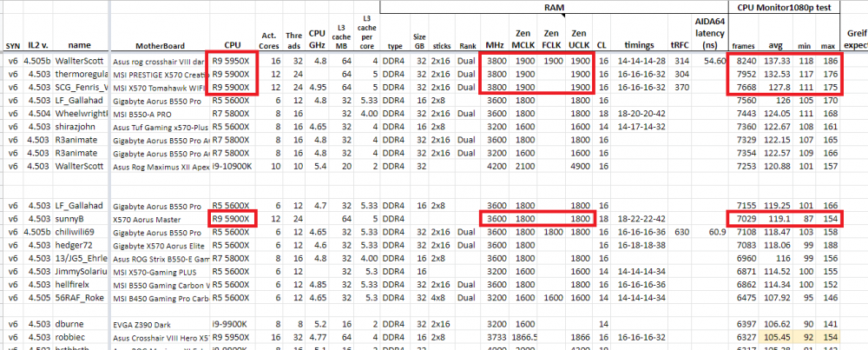Image resolution: width=868 pixels, height=350 pixels.
Task: Click the chiliwili69 name cell
Action: pos(75,232)
